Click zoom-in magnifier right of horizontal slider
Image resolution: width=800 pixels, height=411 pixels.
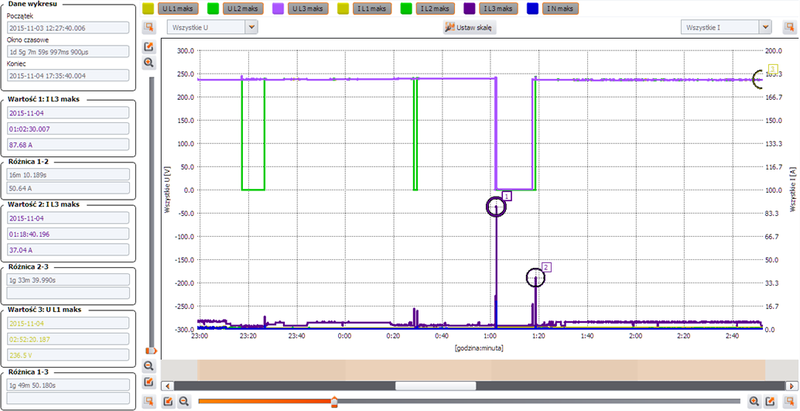point(753,401)
